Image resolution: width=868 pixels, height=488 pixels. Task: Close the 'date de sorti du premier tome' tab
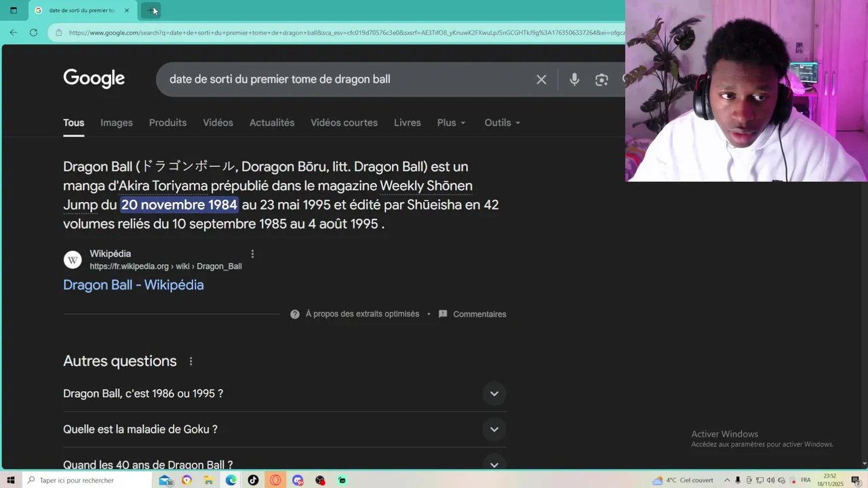tap(127, 10)
